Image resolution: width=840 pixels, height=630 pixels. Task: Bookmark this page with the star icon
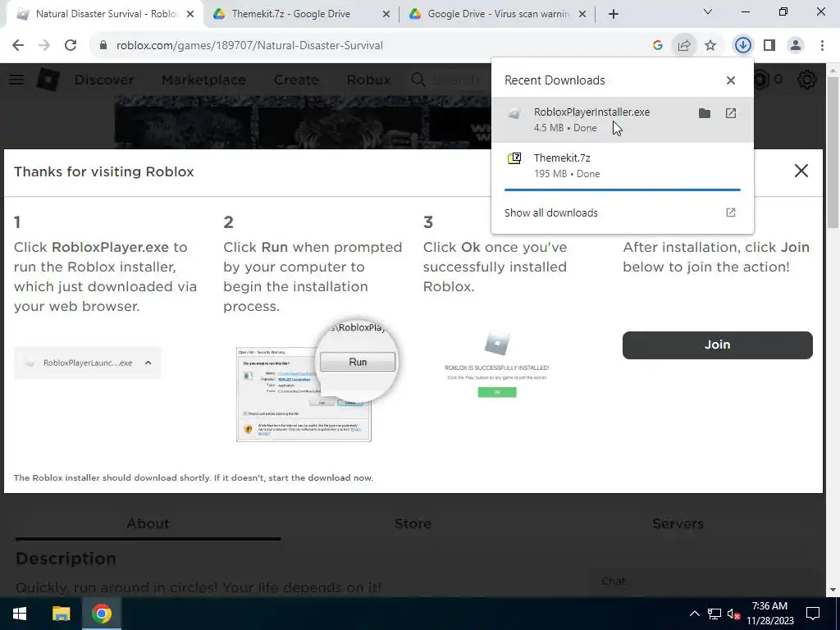[710, 46]
